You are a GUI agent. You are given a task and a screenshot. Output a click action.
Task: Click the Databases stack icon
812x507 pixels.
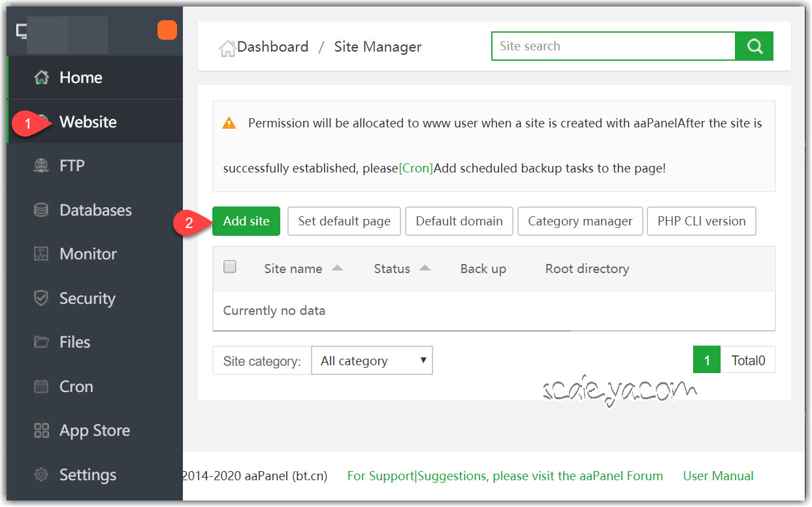click(41, 210)
